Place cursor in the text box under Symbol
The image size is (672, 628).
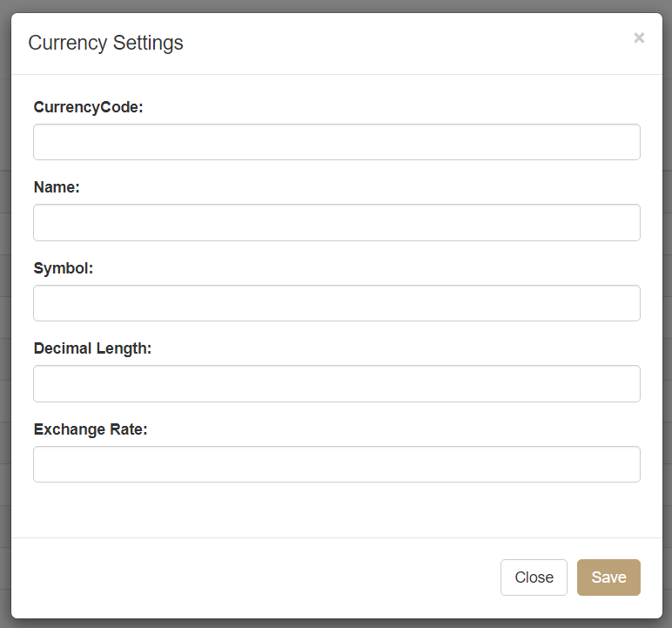[336, 303]
